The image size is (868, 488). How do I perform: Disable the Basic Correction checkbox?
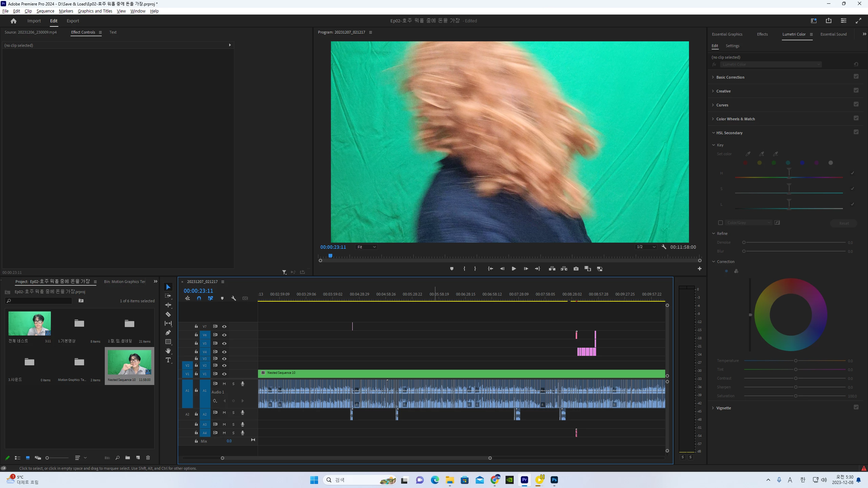click(x=856, y=77)
